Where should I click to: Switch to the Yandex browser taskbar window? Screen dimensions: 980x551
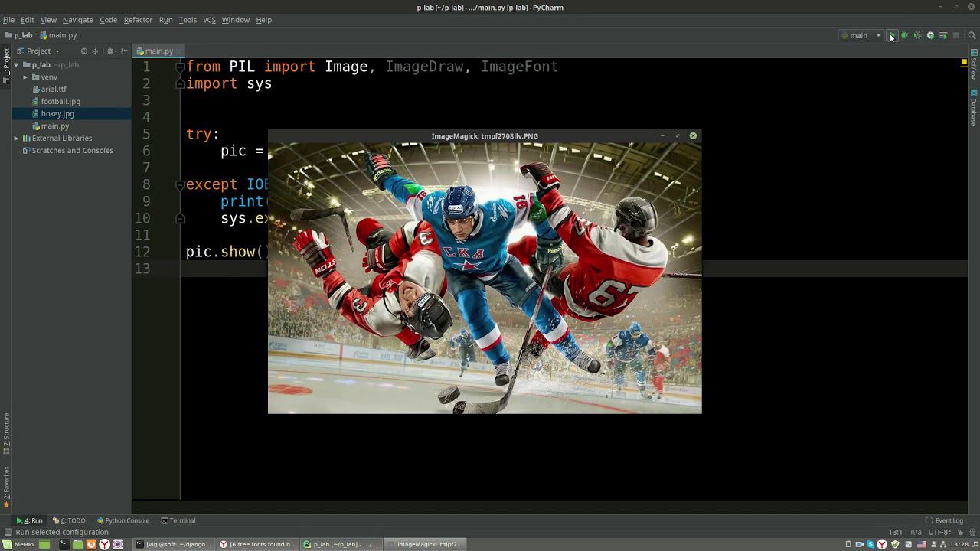[257, 545]
